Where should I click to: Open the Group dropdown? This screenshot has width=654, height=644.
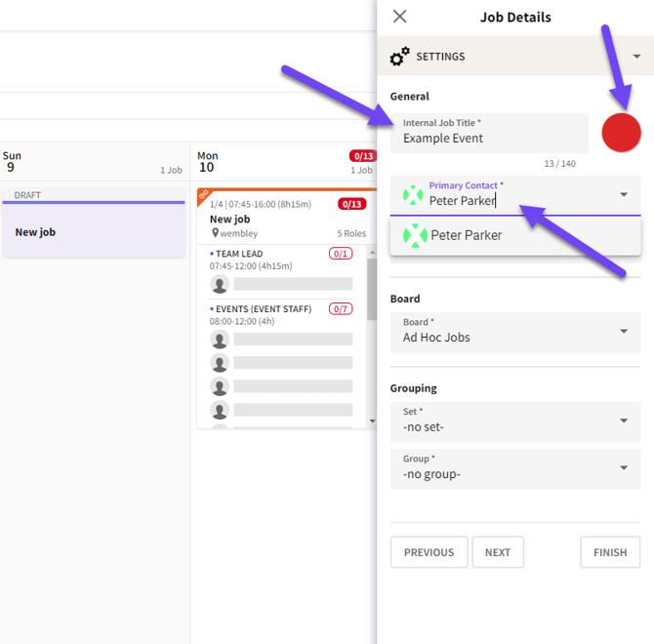pos(515,469)
